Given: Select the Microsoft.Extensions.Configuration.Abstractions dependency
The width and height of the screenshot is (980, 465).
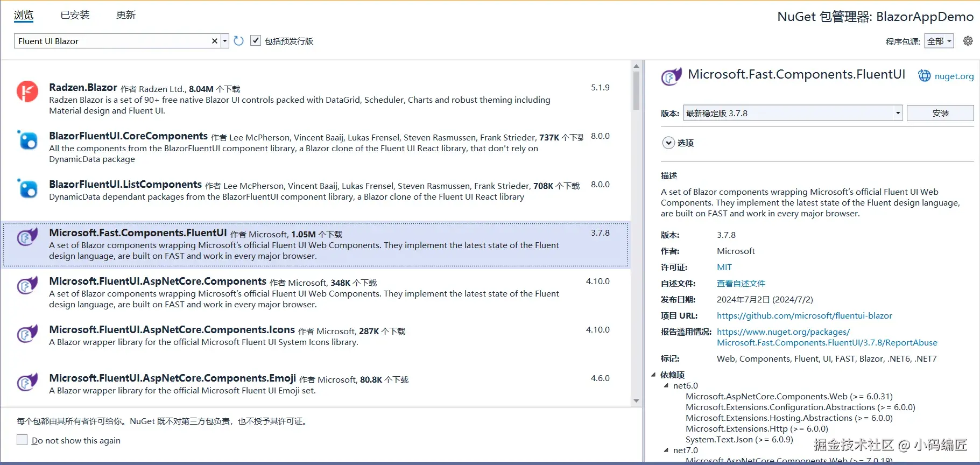Looking at the screenshot, I should (800, 407).
